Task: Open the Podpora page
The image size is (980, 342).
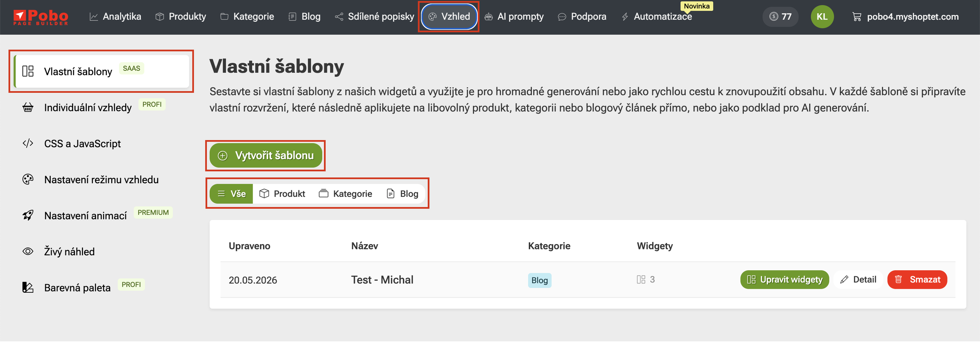Action: coord(582,17)
